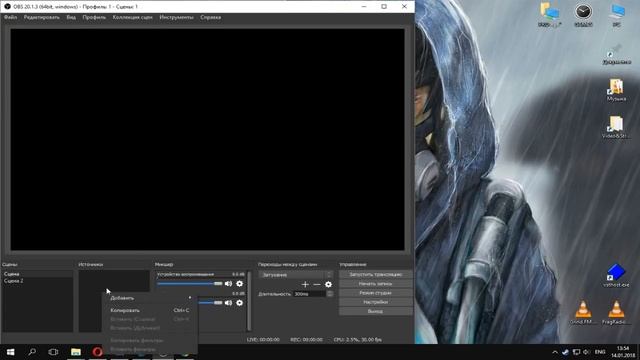Image resolution: width=640 pixels, height=360 pixels.
Task: Add a scene transition with plus icon
Action: [x=305, y=284]
